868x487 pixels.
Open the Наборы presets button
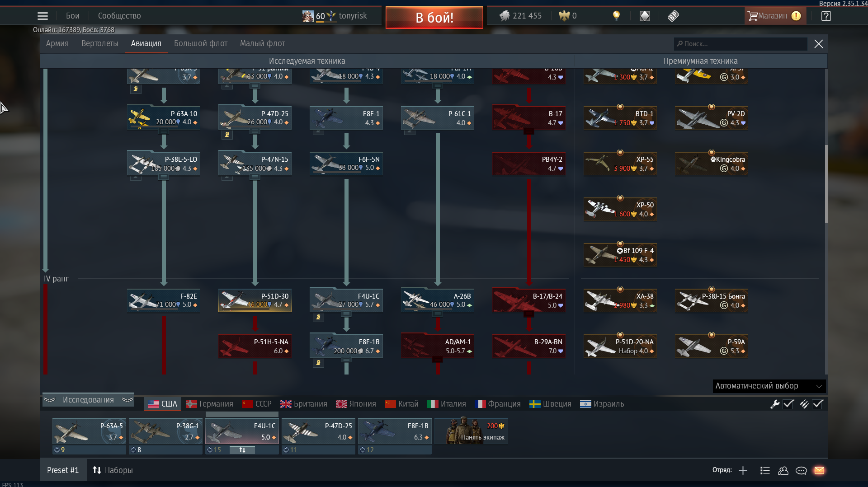[x=113, y=470]
